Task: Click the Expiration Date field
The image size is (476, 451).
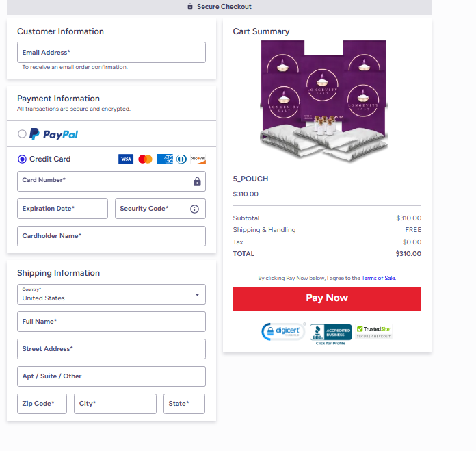Action: tap(62, 209)
